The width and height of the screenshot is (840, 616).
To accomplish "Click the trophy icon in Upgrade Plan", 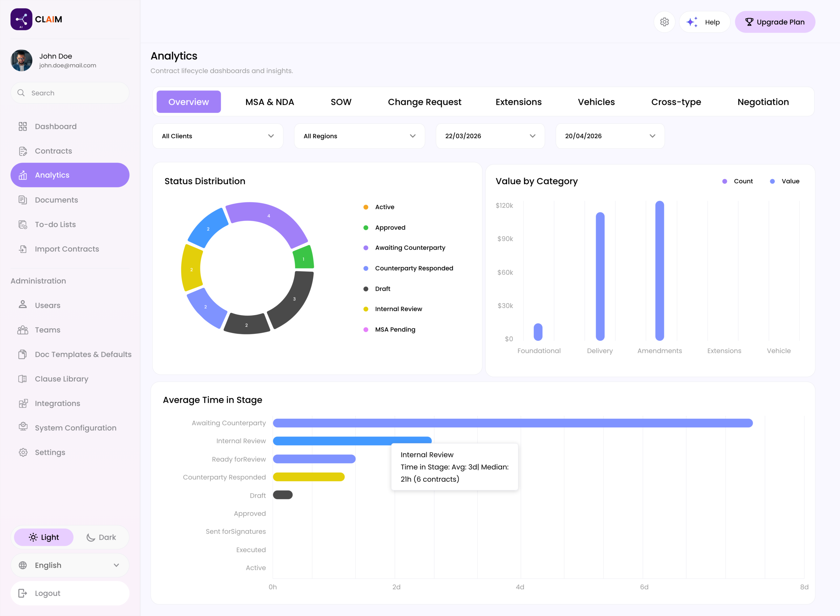I will 749,22.
